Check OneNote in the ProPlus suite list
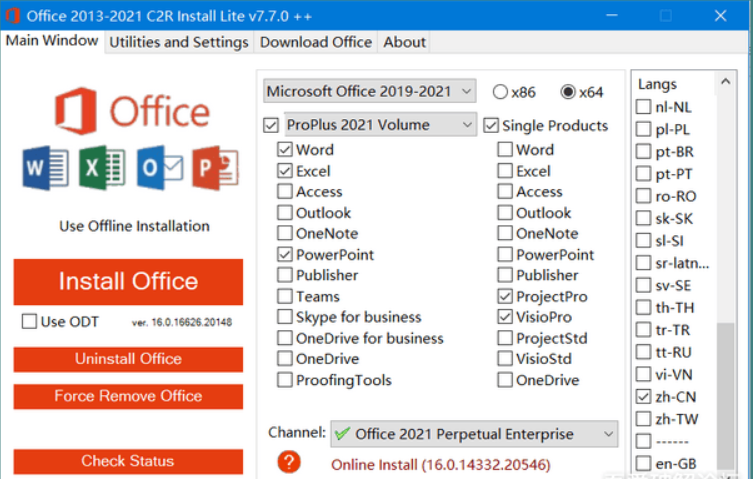The width and height of the screenshot is (753, 479). tap(285, 233)
